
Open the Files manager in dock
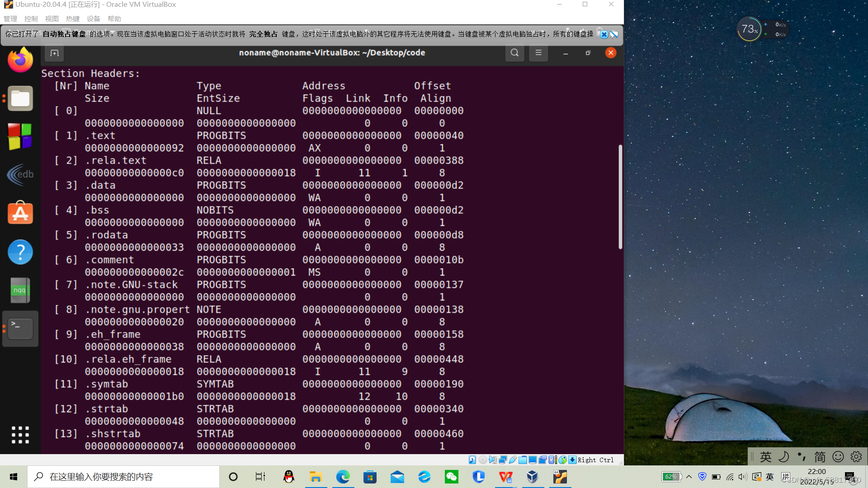click(20, 98)
